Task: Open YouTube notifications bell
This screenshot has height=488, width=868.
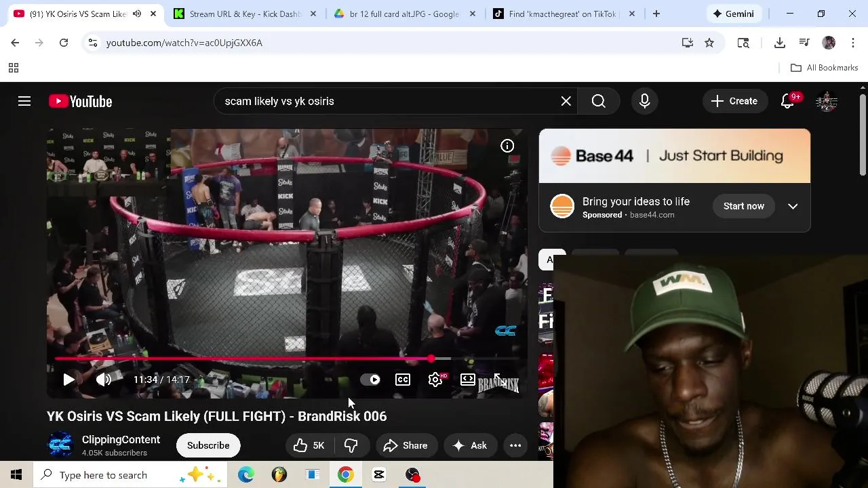Action: tap(788, 101)
